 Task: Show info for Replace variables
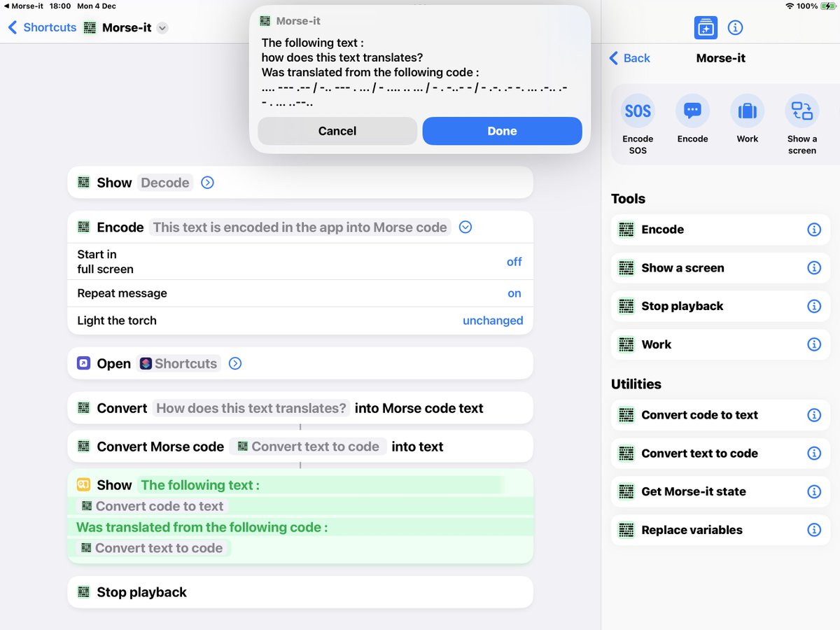pos(813,530)
